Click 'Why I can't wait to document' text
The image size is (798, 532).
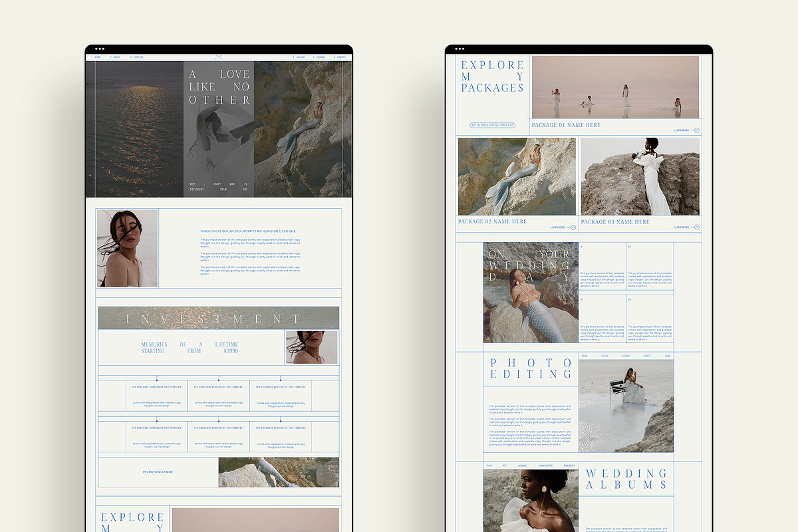[219, 187]
